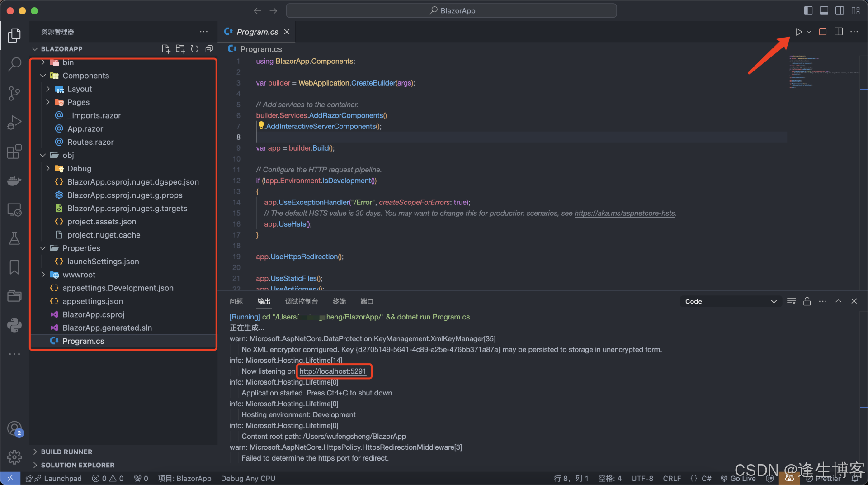The image size is (868, 485).
Task: Open the Accounts menu with badge
Action: [14, 428]
